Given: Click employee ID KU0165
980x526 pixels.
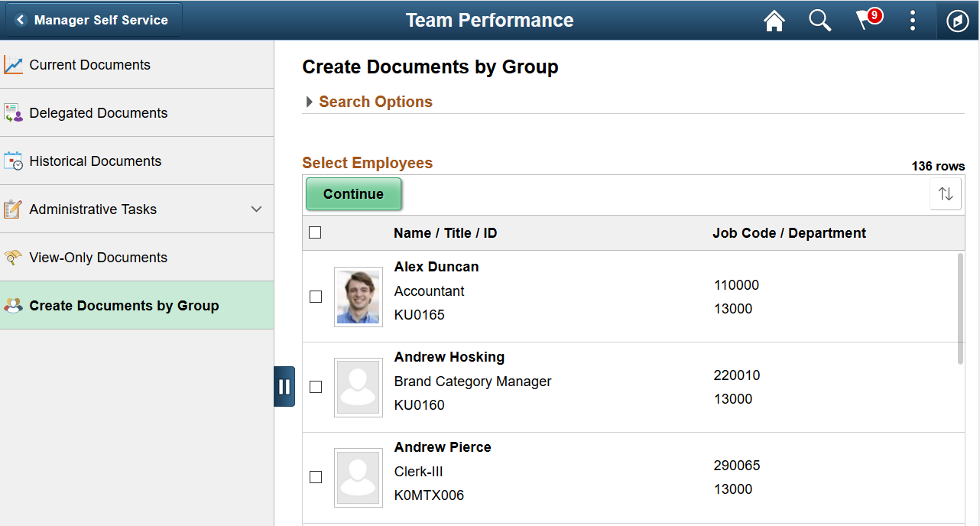Looking at the screenshot, I should click(x=420, y=315).
